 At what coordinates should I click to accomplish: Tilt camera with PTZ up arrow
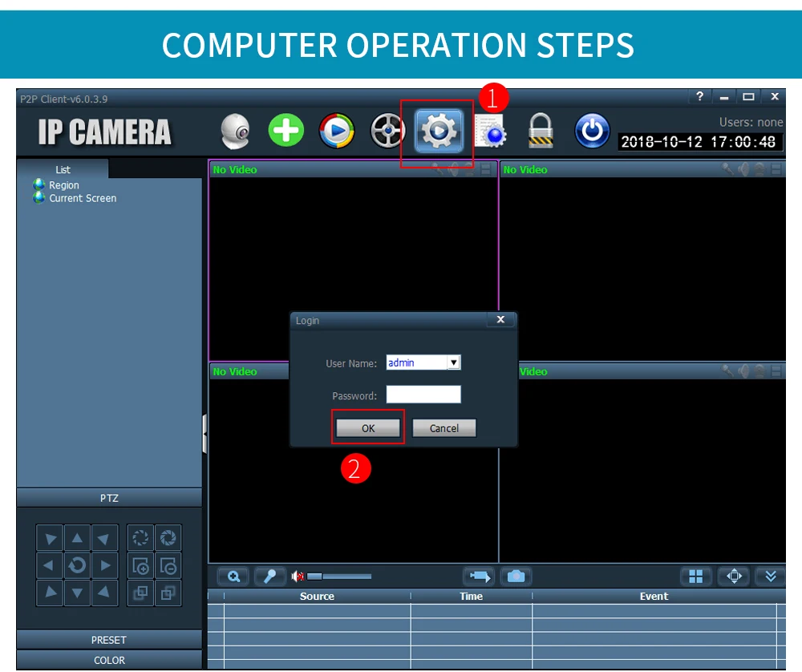coord(77,538)
